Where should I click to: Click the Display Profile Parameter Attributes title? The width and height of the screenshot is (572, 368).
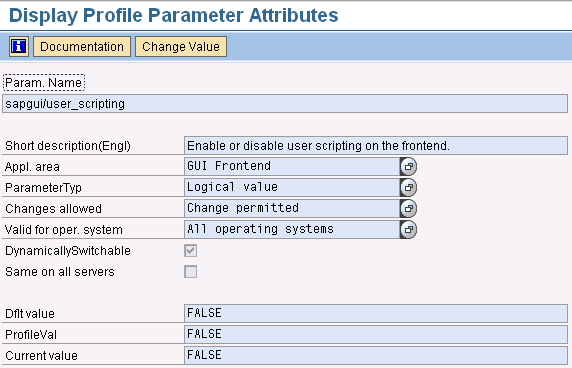pos(174,15)
